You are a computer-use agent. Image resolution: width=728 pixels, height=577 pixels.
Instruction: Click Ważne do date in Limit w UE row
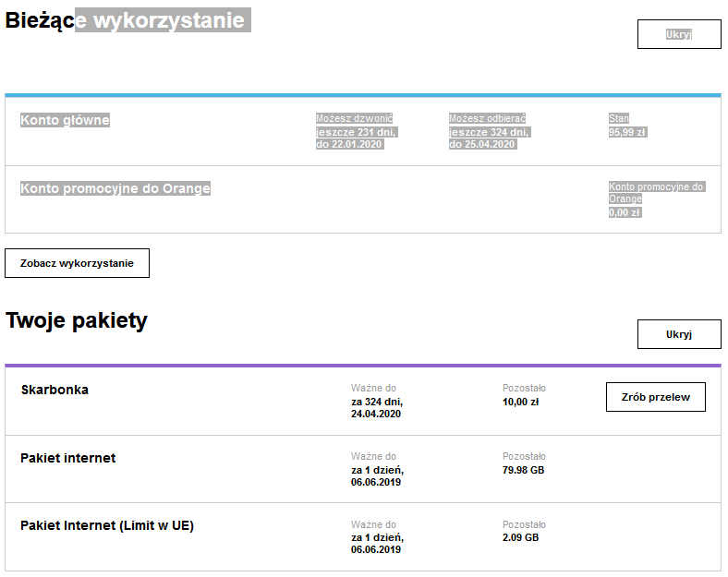(376, 544)
